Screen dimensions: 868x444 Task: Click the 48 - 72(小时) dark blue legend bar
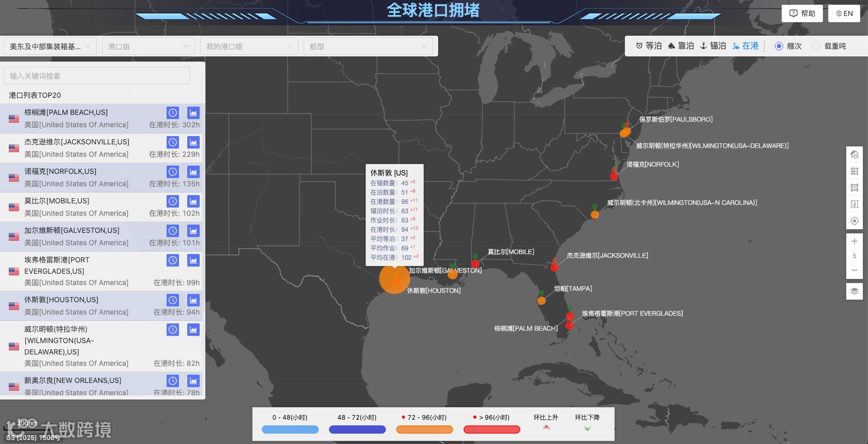coord(357,430)
